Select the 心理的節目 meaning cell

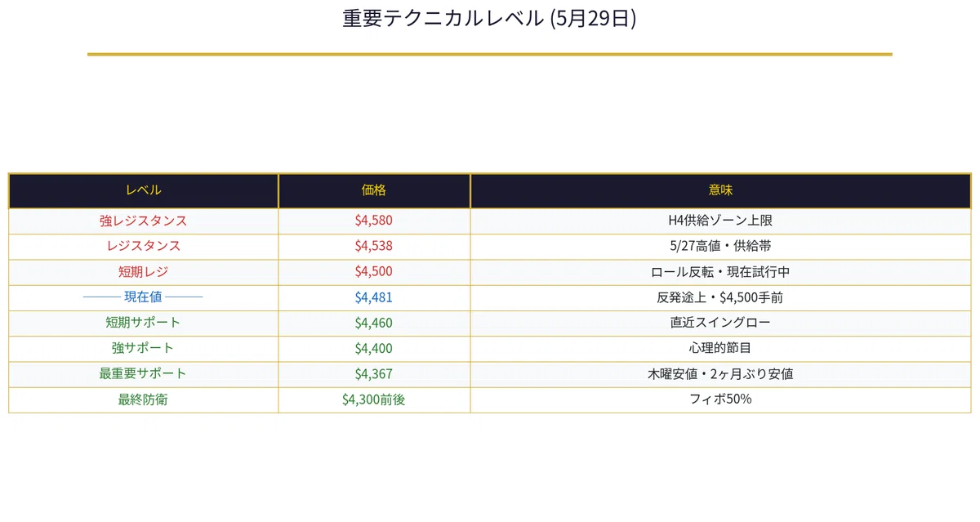coord(720,348)
